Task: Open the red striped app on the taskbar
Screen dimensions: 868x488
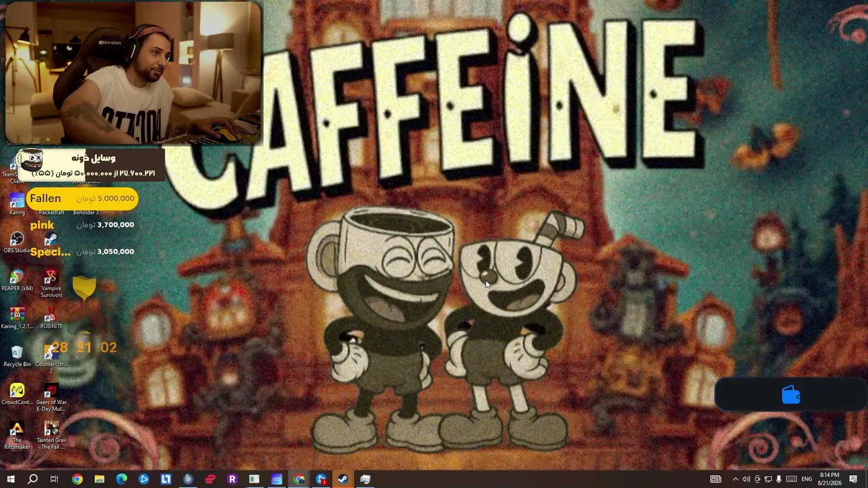Action: coord(210,479)
